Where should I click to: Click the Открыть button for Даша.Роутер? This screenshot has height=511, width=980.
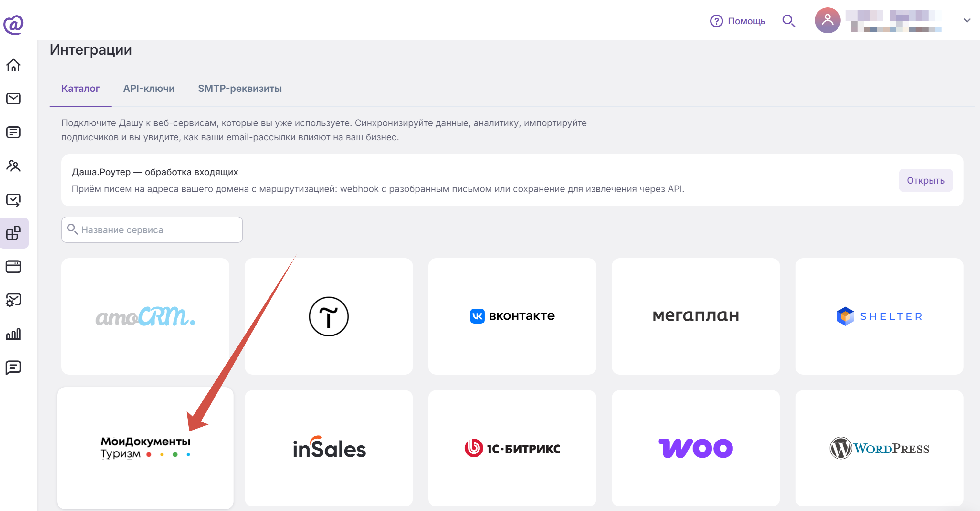coord(925,180)
